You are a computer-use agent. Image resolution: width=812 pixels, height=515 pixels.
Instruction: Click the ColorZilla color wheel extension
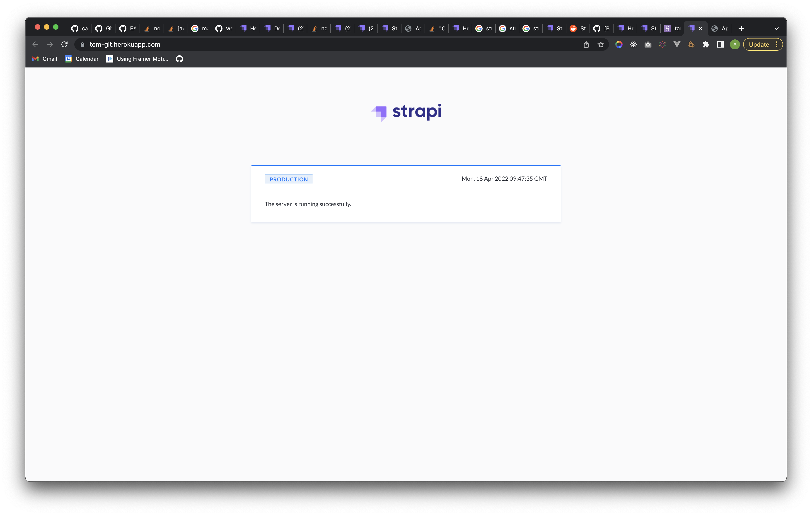(x=619, y=44)
